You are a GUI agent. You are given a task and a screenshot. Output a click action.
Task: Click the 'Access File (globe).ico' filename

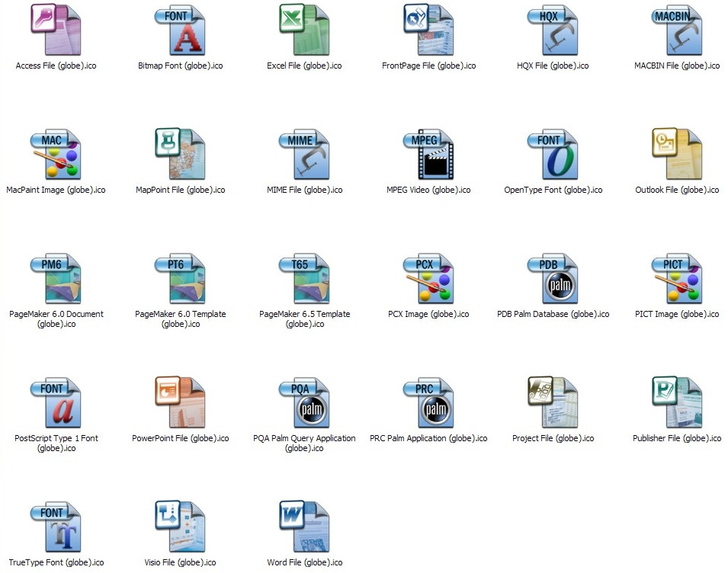point(56,66)
